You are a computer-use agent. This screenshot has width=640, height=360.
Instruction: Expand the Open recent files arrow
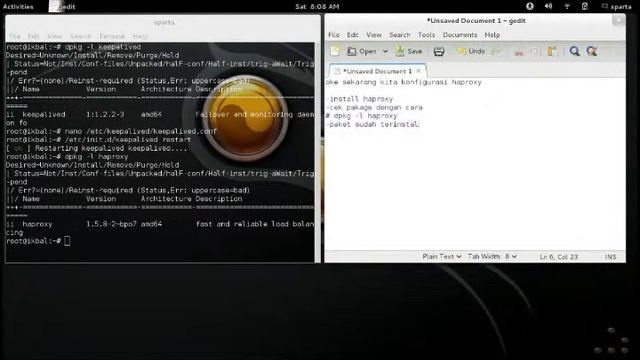pyautogui.click(x=385, y=51)
